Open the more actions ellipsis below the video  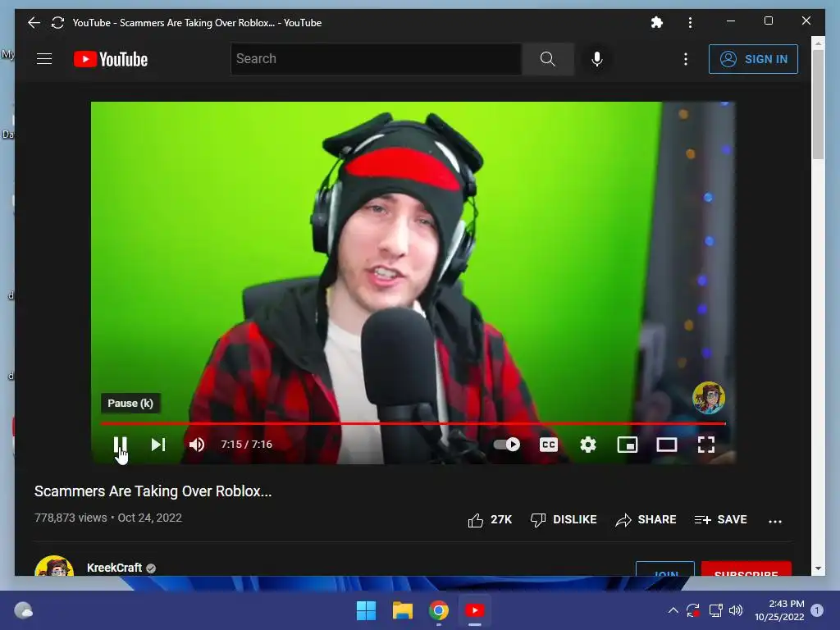tap(775, 521)
